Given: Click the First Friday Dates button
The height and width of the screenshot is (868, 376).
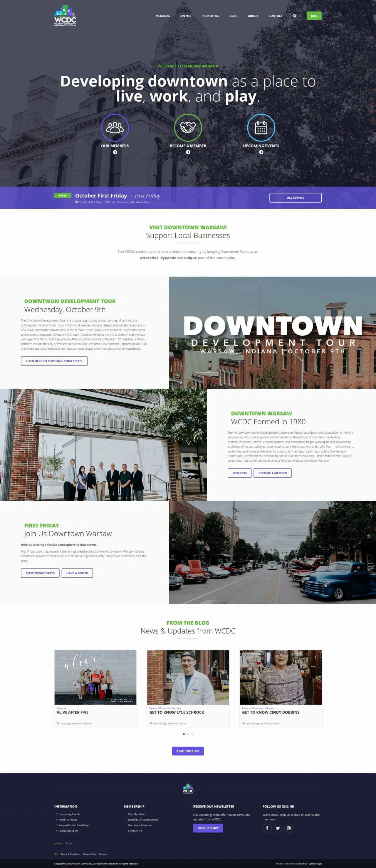Looking at the screenshot, I should pos(40,573).
